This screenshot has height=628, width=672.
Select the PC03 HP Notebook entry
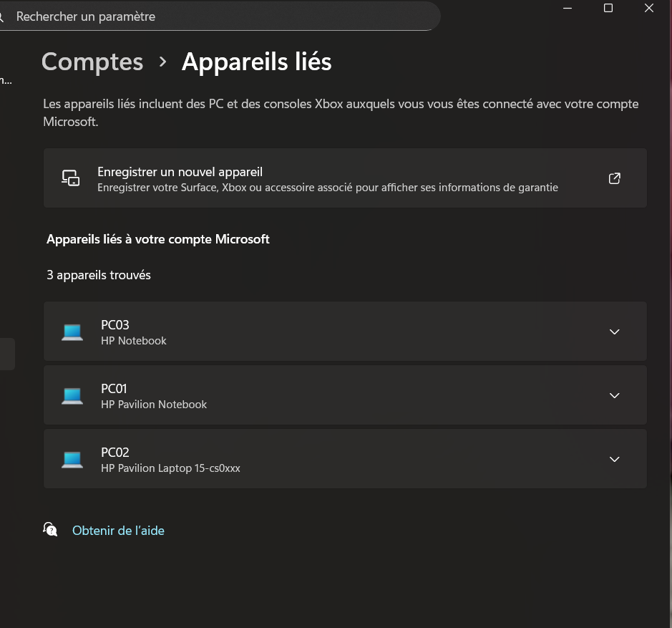pyautogui.click(x=133, y=332)
